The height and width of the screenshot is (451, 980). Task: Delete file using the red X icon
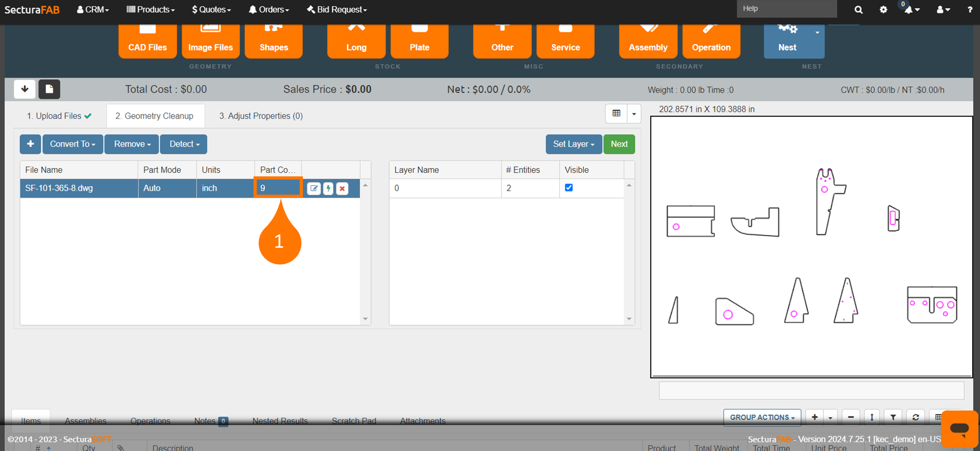click(x=342, y=188)
